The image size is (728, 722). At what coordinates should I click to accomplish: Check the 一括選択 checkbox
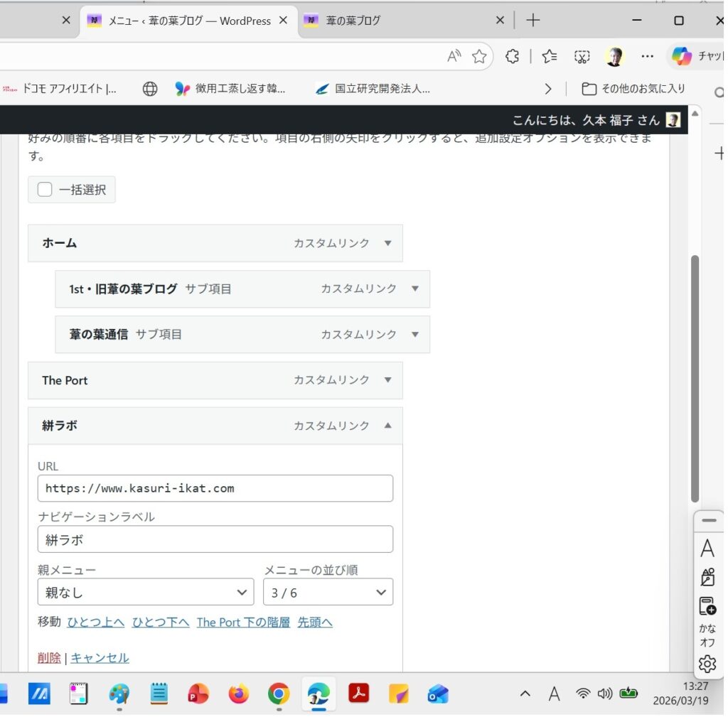[x=45, y=189]
